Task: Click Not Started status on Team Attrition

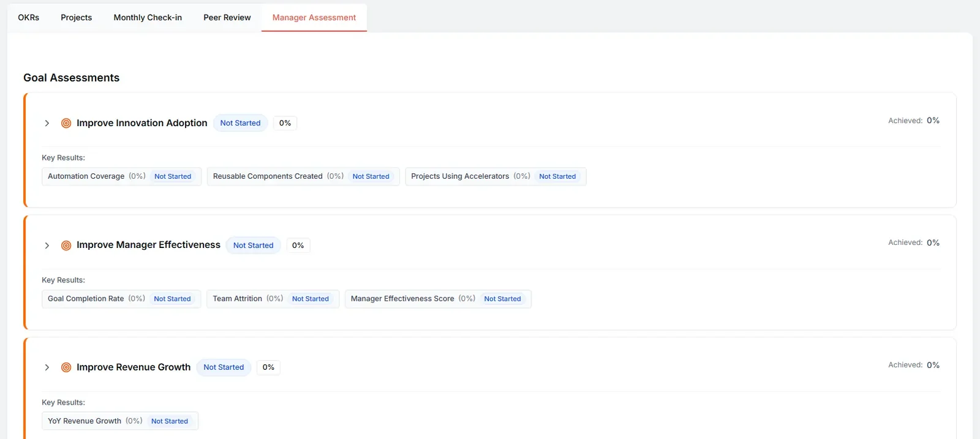Action: pos(311,299)
